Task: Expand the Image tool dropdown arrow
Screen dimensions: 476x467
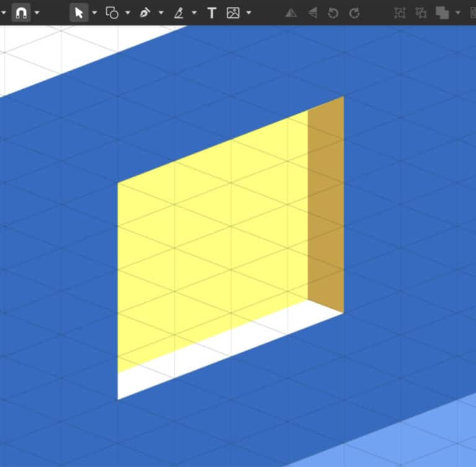Action: tap(249, 13)
